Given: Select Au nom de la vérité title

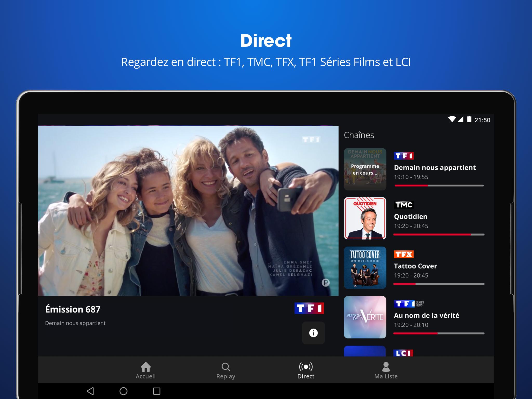Looking at the screenshot, I should 427,315.
